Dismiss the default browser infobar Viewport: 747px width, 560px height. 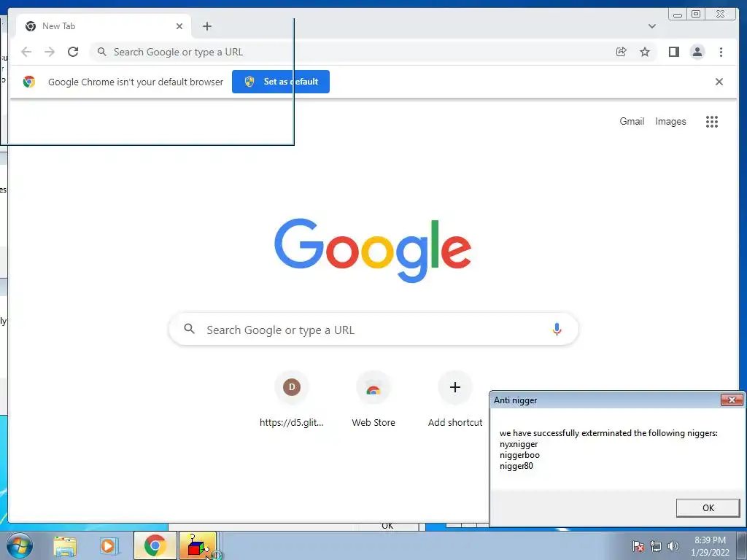tap(719, 82)
